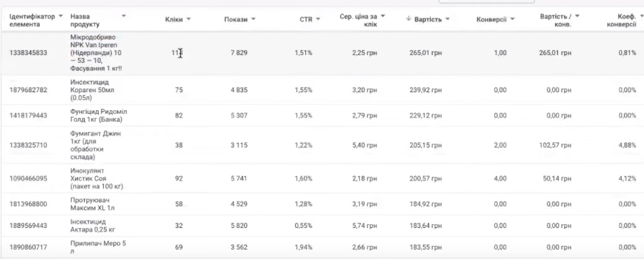
Task: Select the Протруювач Максим XL 1л row
Action: tap(95, 204)
